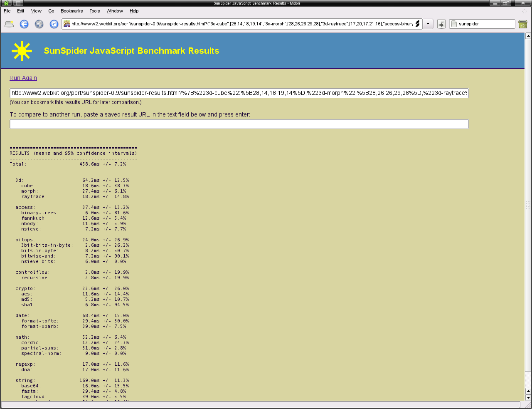Click the cordic 12.2ms result row

pos(75,342)
